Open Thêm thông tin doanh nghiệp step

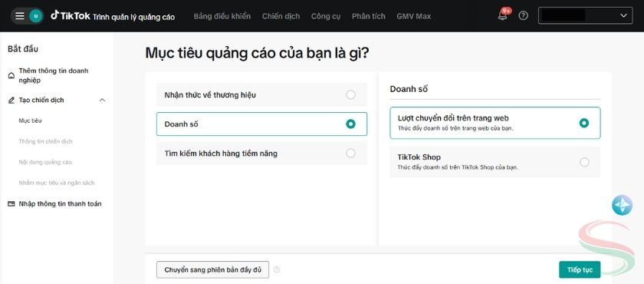[x=54, y=76]
